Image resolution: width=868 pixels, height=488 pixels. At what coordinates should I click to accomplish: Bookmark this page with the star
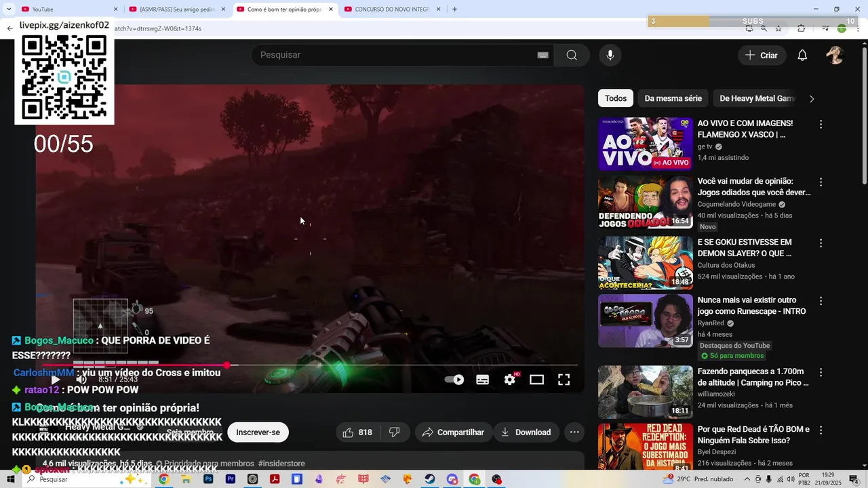(x=778, y=28)
